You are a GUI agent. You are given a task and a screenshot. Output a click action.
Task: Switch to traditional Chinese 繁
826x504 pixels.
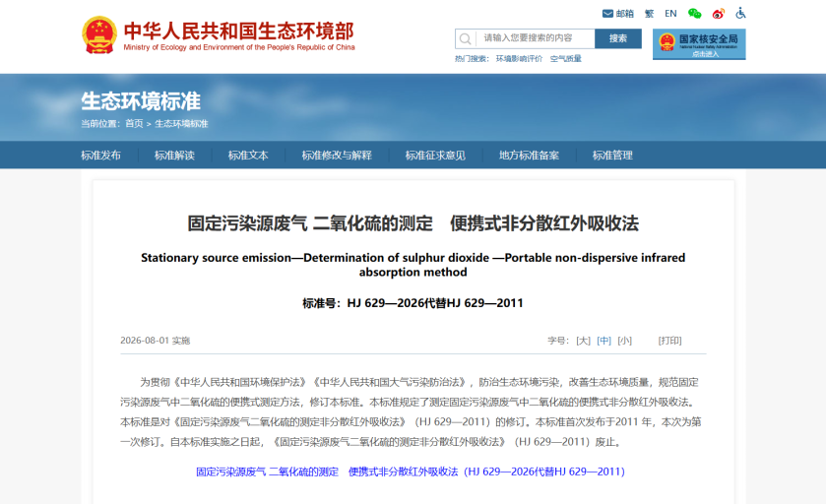[x=649, y=14]
